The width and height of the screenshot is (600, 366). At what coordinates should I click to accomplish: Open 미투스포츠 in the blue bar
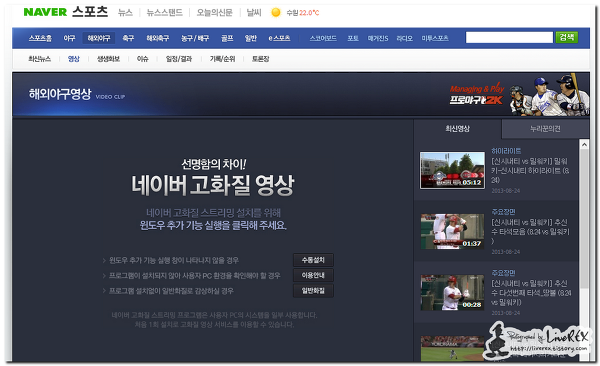(x=435, y=38)
